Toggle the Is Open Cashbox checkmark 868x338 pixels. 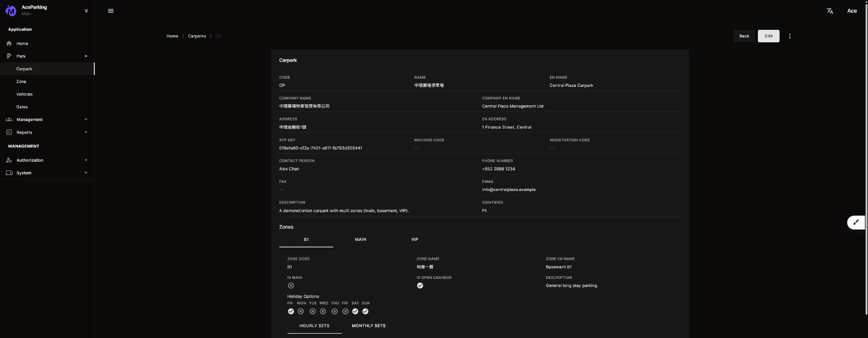[420, 285]
